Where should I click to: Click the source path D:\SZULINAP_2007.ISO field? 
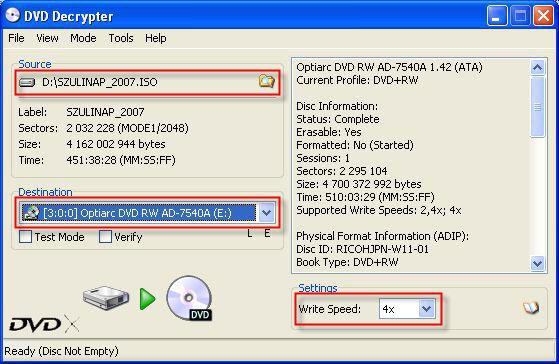pos(100,82)
